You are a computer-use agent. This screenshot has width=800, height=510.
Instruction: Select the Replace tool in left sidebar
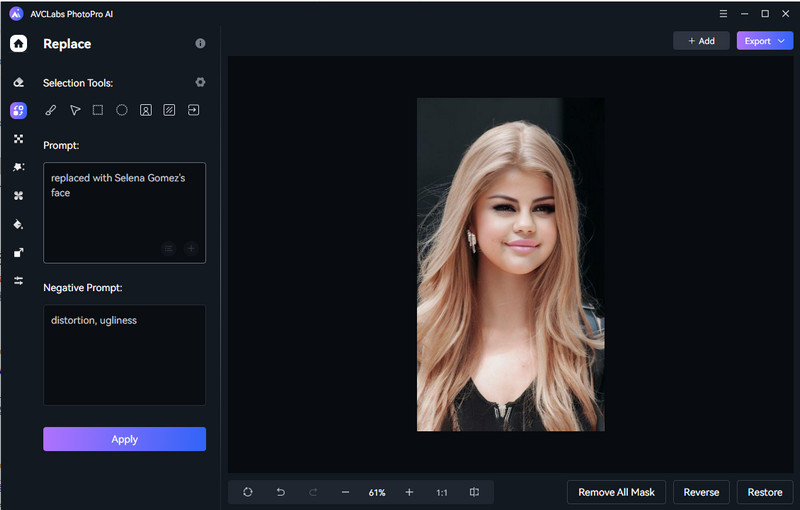18,110
